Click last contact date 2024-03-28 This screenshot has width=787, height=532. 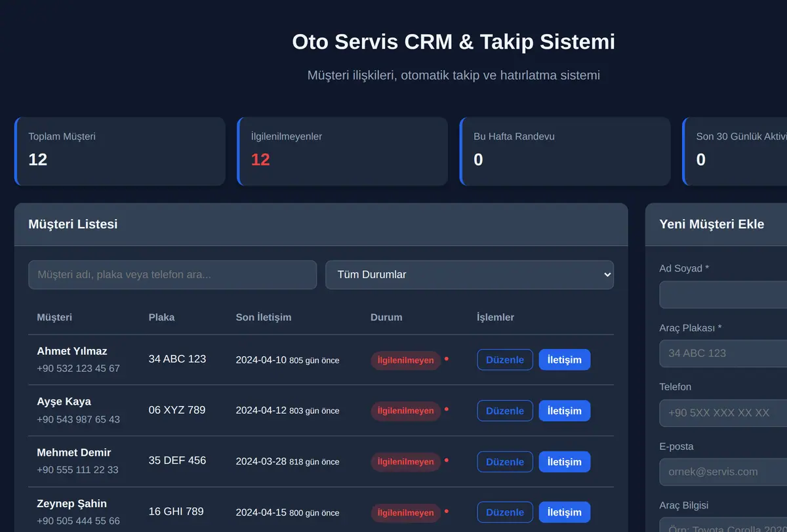pyautogui.click(x=261, y=461)
